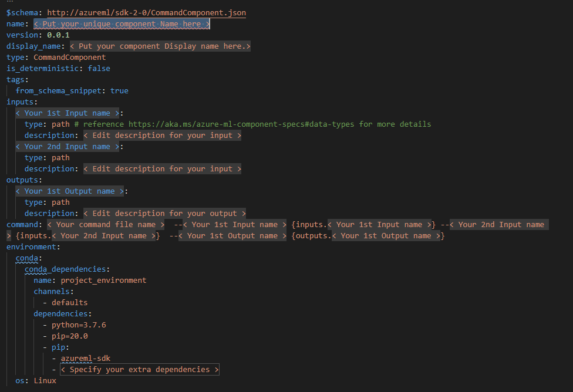Click the inputs key
This screenshot has width=573, height=392.
[x=20, y=102]
